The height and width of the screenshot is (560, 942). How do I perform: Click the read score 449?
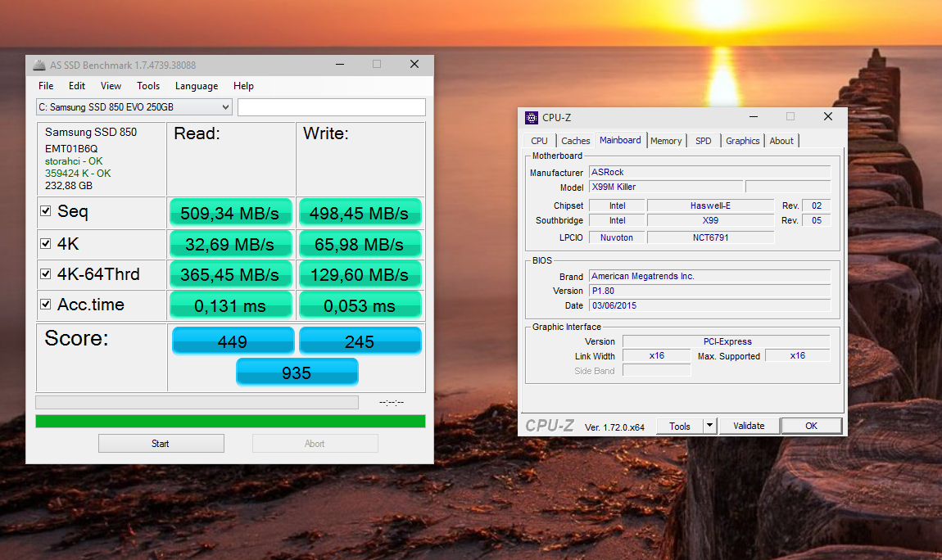point(233,341)
